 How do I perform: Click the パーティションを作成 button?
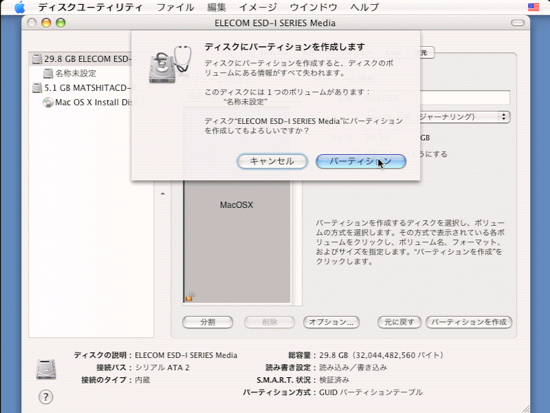click(x=469, y=322)
